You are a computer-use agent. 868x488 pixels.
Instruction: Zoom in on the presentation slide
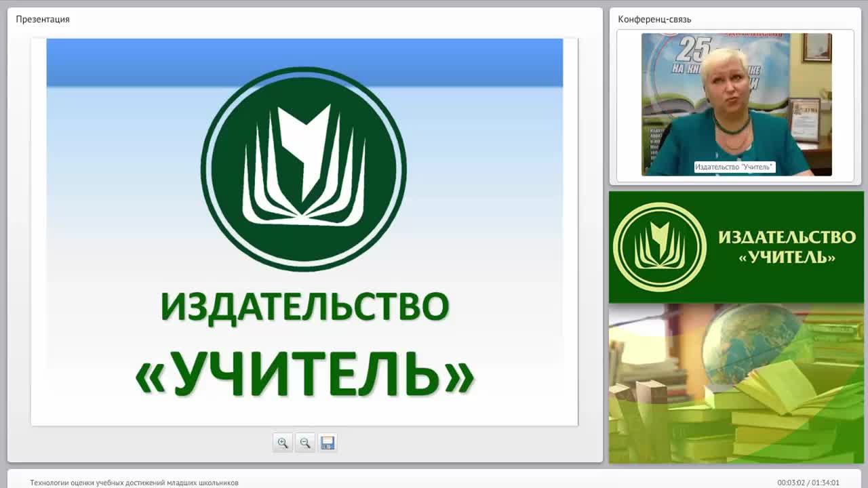(x=283, y=443)
